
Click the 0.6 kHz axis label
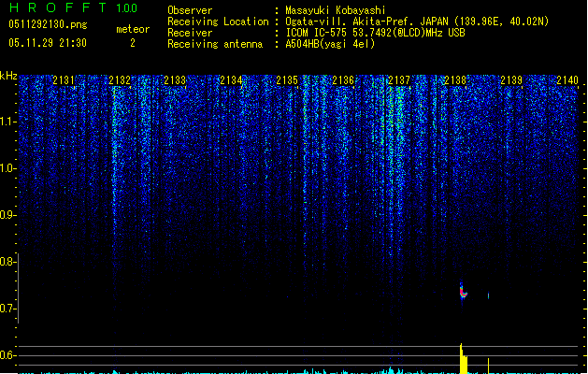[7, 355]
